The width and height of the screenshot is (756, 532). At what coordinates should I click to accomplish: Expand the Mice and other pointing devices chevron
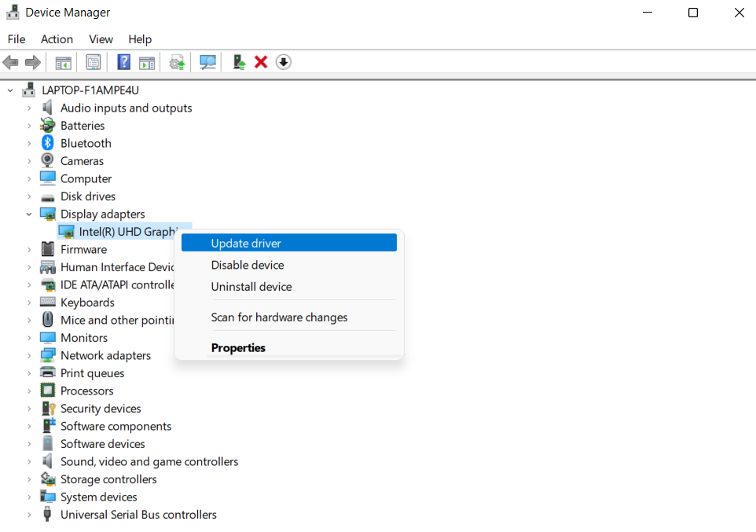[29, 320]
